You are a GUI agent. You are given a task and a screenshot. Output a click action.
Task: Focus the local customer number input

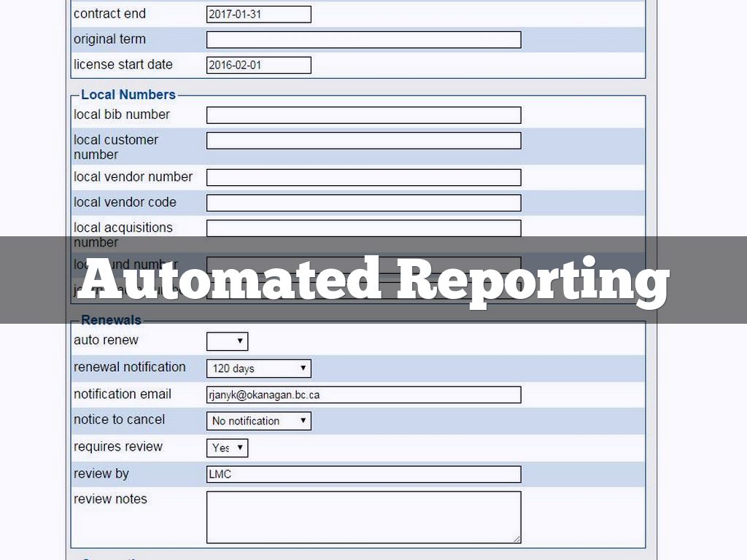[363, 141]
